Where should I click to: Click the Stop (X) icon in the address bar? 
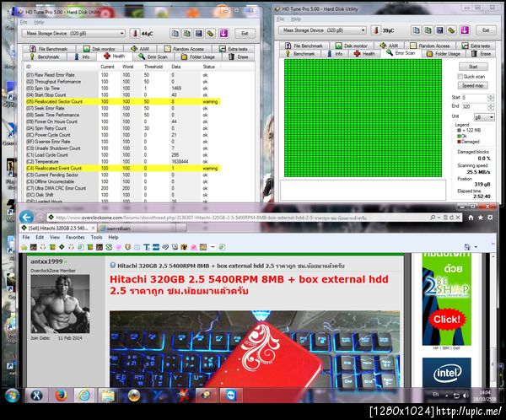458,218
